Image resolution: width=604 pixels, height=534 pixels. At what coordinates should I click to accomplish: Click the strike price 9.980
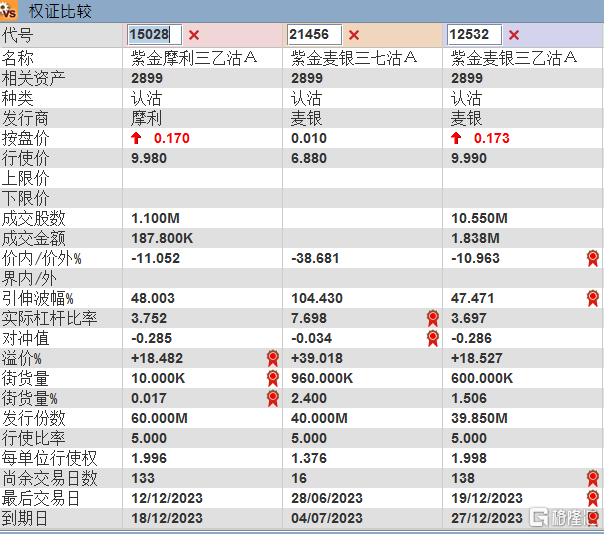tap(149, 158)
